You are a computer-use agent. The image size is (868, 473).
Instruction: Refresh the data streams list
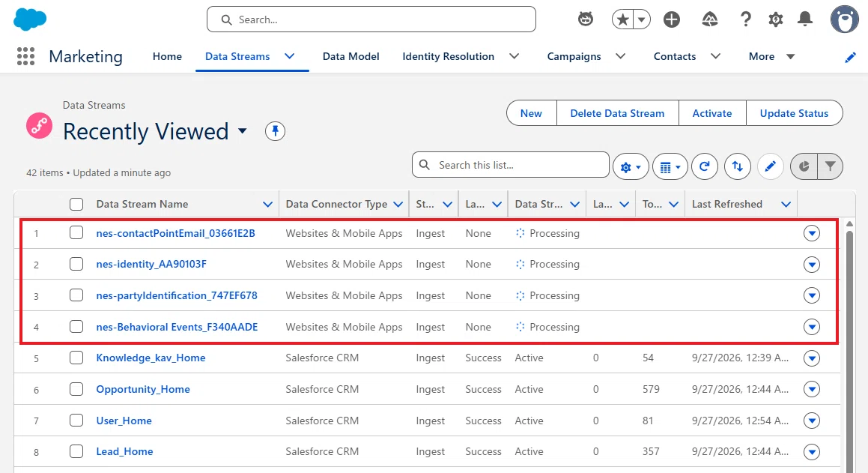(704, 166)
